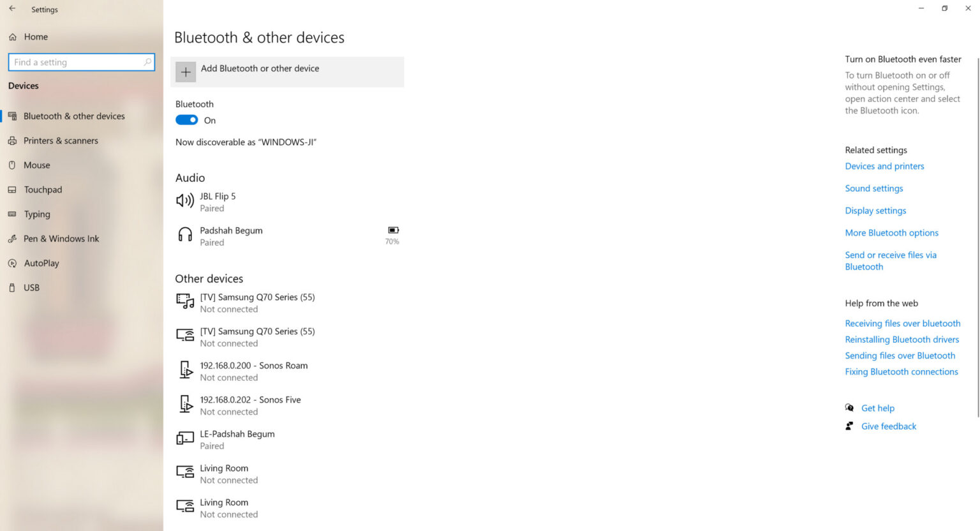Click the More Bluetooth options link
Image resolution: width=980 pixels, height=531 pixels.
click(x=891, y=233)
